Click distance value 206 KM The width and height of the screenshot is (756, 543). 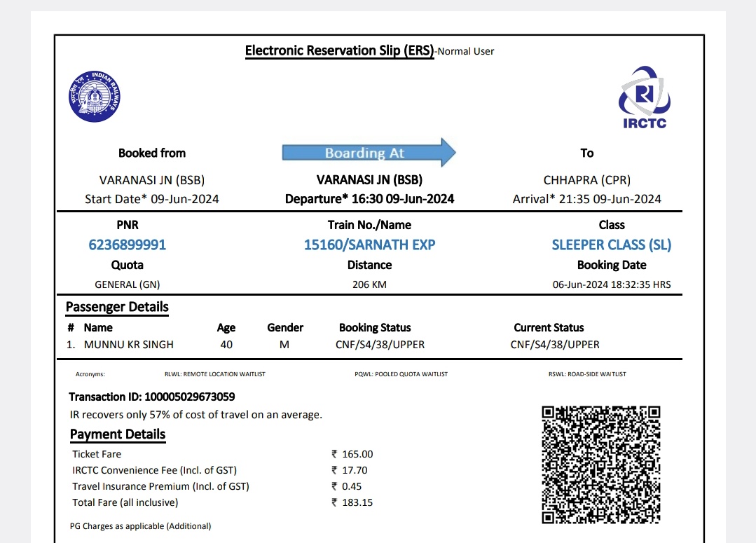[x=369, y=284]
